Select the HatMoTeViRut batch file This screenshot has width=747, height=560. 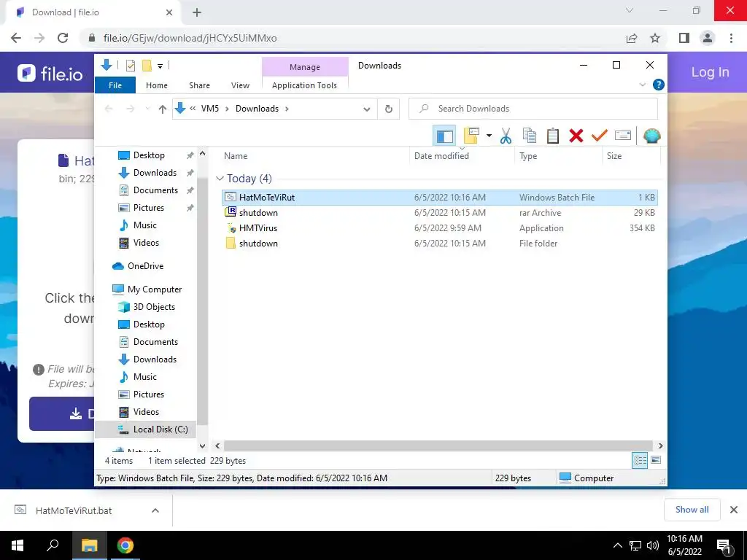(440, 197)
